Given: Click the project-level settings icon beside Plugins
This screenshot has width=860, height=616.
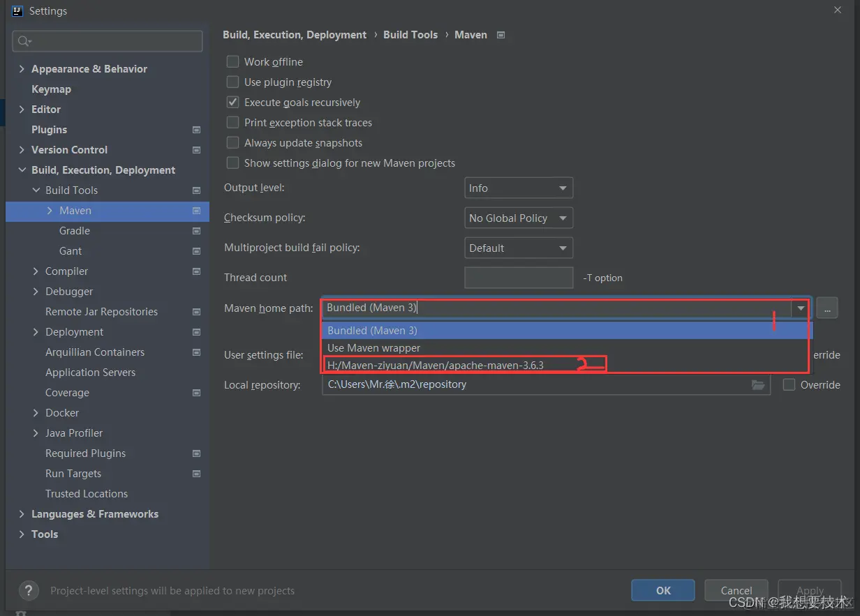Looking at the screenshot, I should (x=196, y=130).
